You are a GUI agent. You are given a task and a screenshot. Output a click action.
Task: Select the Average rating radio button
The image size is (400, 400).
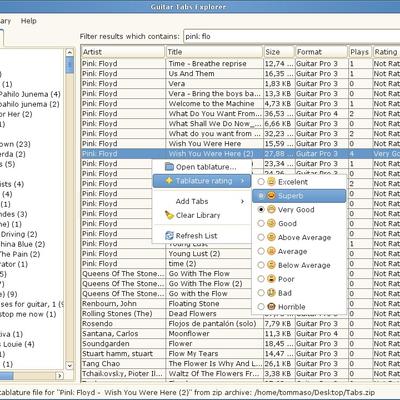click(261, 251)
